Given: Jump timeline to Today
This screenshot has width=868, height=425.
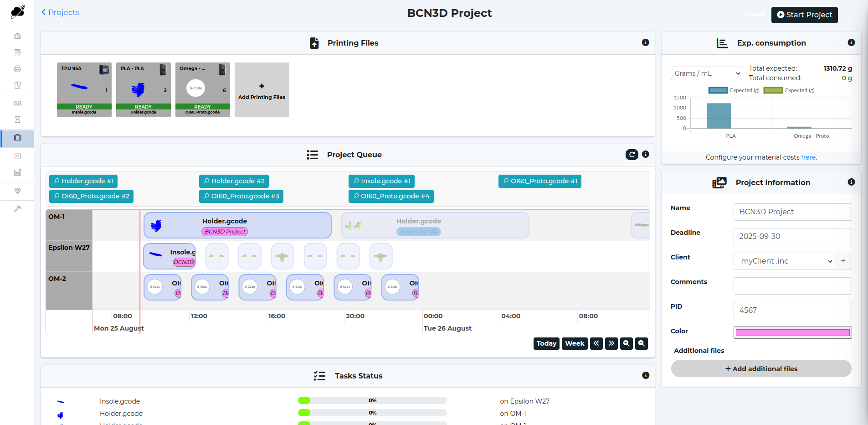Looking at the screenshot, I should pyautogui.click(x=546, y=343).
